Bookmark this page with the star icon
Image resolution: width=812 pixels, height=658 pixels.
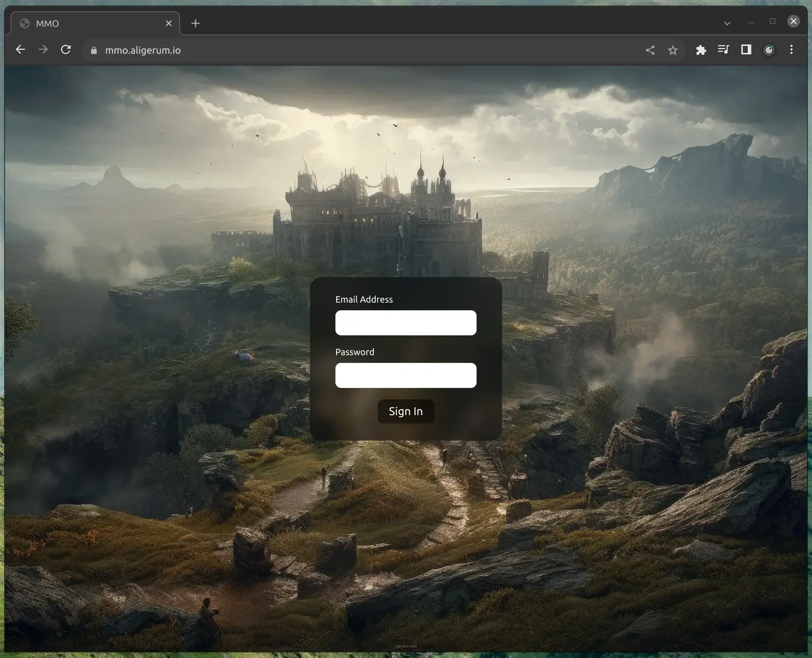coord(673,50)
